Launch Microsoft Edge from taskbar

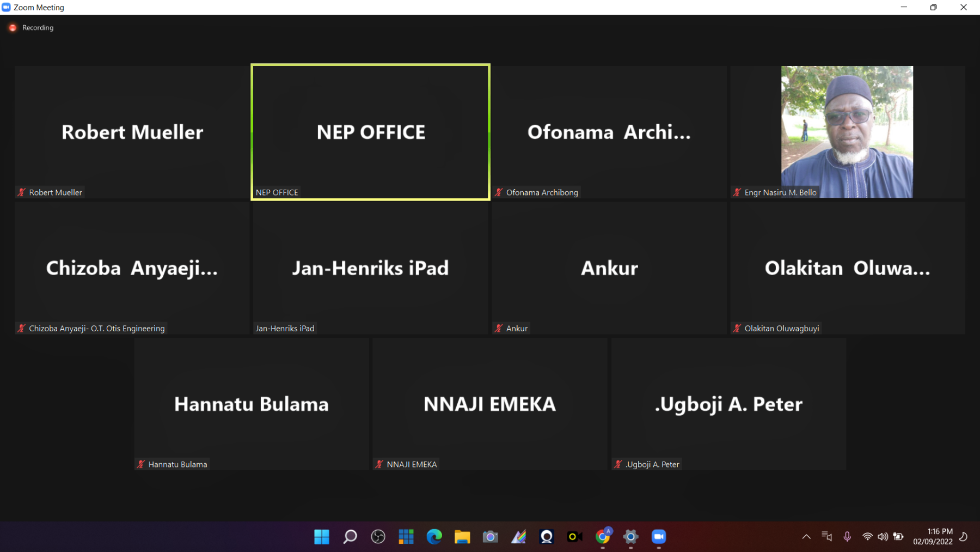pyautogui.click(x=434, y=537)
